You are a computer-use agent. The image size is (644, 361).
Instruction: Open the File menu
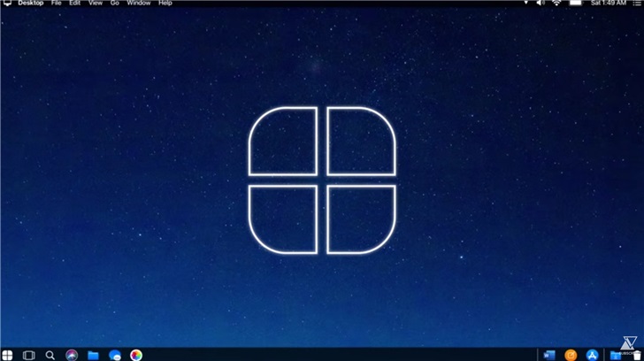coord(57,3)
